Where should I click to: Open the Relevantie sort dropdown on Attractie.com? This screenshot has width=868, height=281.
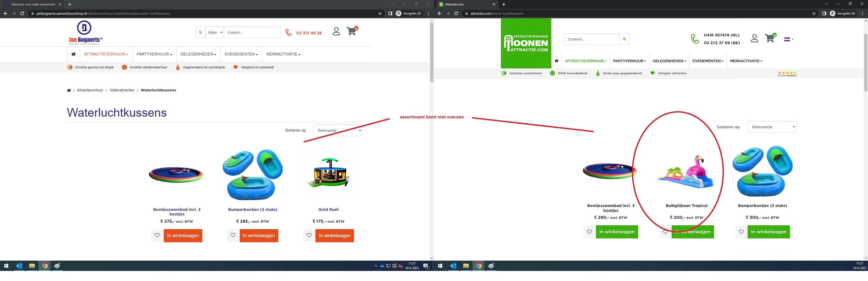[772, 127]
